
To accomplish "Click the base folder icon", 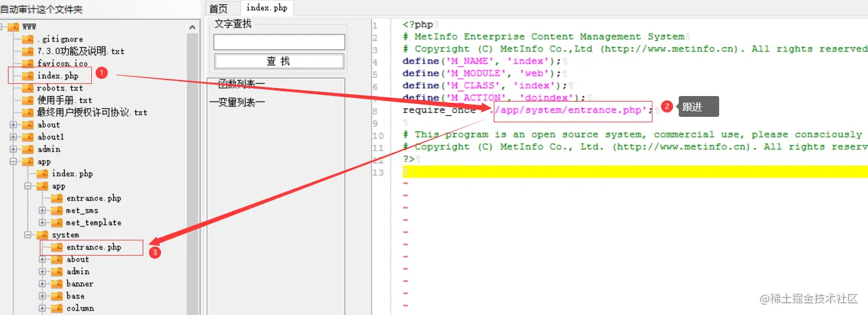I will click(x=56, y=296).
